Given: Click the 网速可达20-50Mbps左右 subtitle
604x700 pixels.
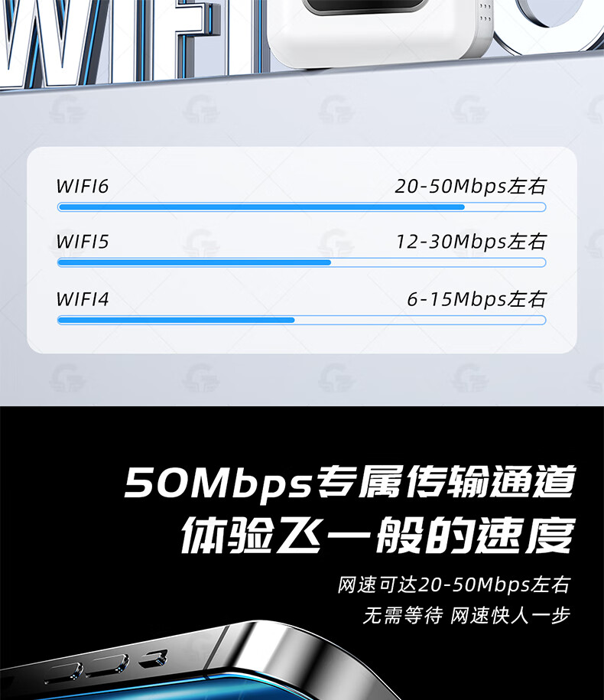Looking at the screenshot, I should 453,584.
